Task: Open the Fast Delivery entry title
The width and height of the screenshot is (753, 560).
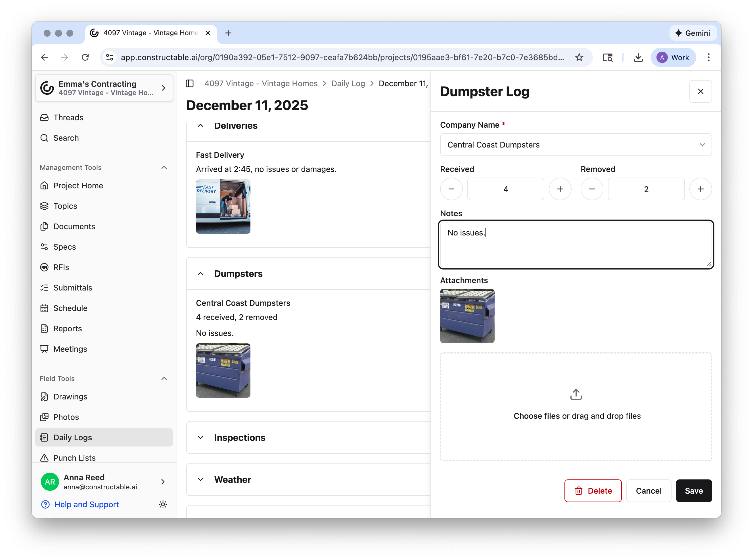Action: (x=220, y=155)
